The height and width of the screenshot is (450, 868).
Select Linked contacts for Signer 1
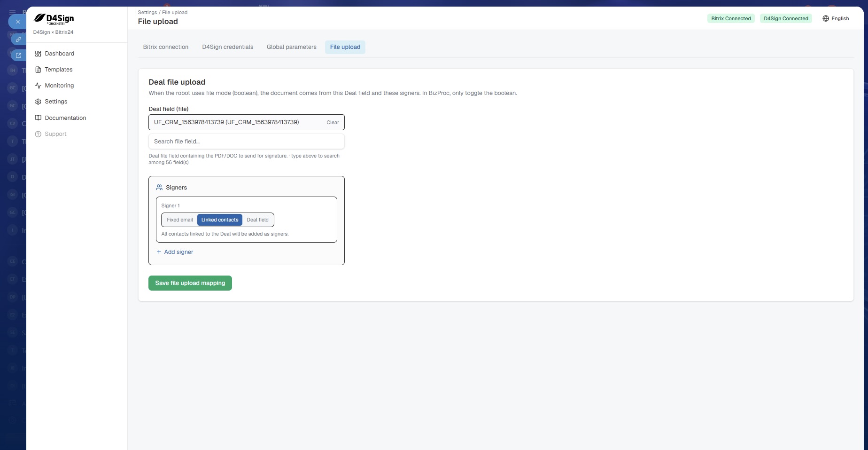(x=220, y=220)
